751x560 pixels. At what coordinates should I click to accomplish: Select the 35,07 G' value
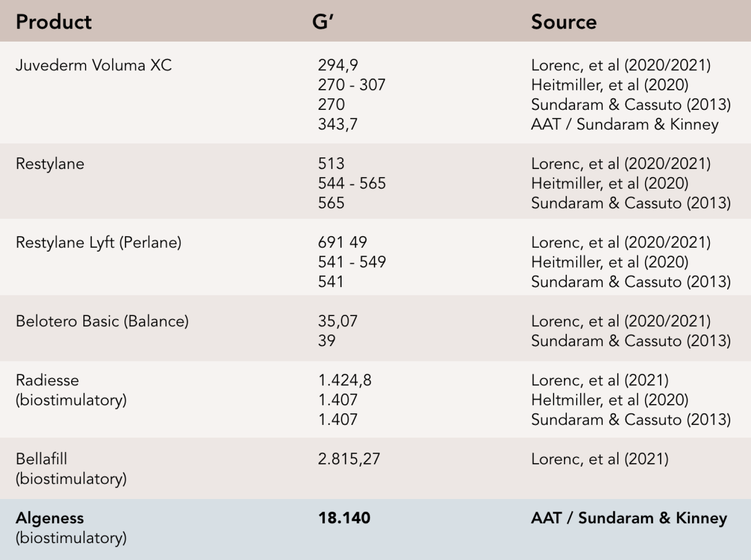[337, 321]
